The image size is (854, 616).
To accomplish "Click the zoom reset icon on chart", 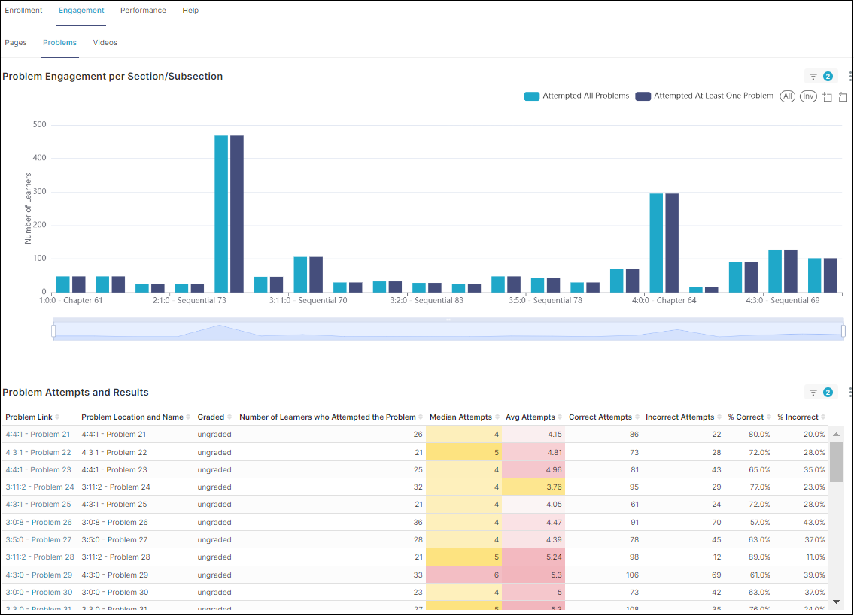I will 843,97.
